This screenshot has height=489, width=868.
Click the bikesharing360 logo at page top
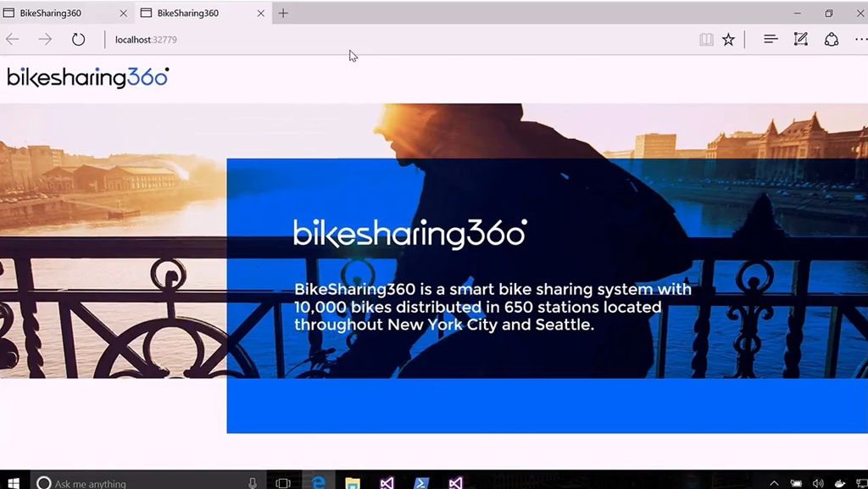tap(88, 77)
